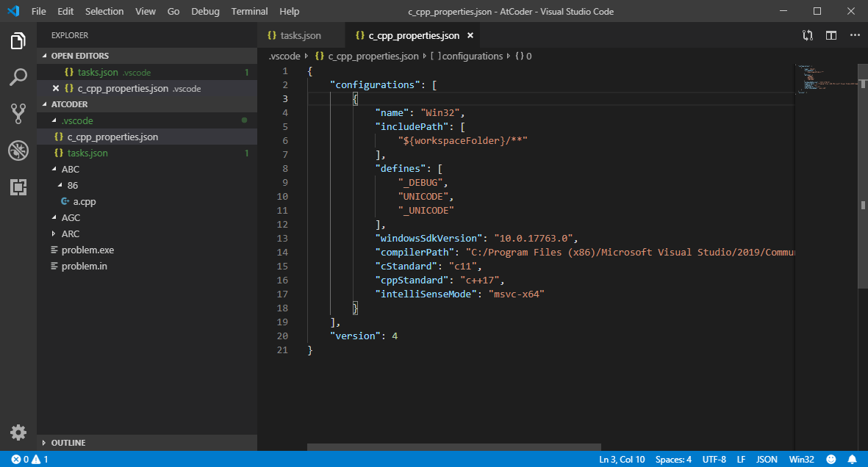Collapse the ABC folder
Image resolution: width=868 pixels, height=467 pixels.
[71, 170]
